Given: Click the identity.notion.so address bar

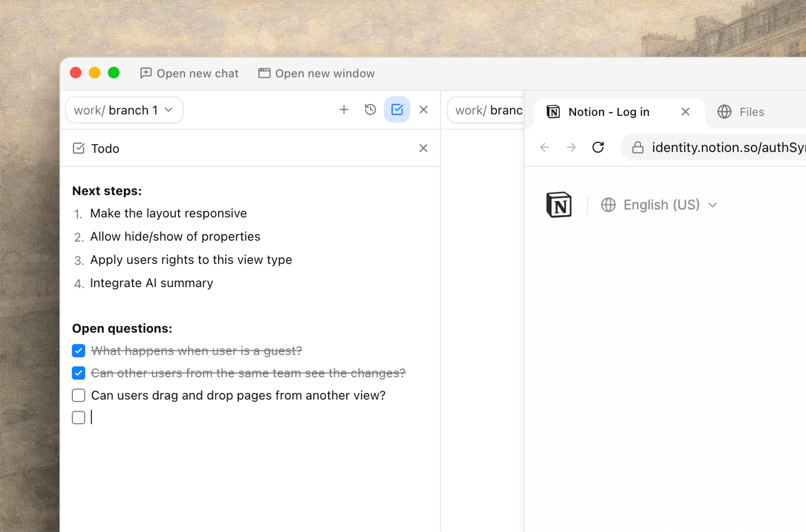Looking at the screenshot, I should (726, 148).
